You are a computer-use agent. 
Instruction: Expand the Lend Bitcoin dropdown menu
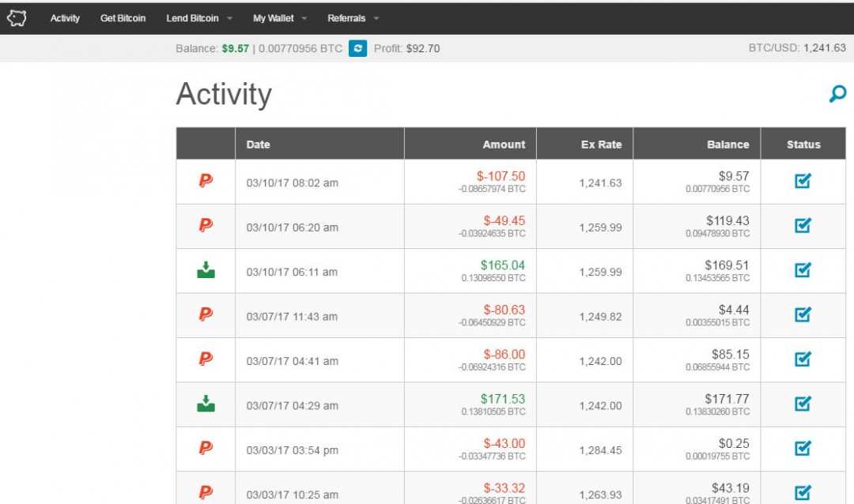tap(198, 18)
